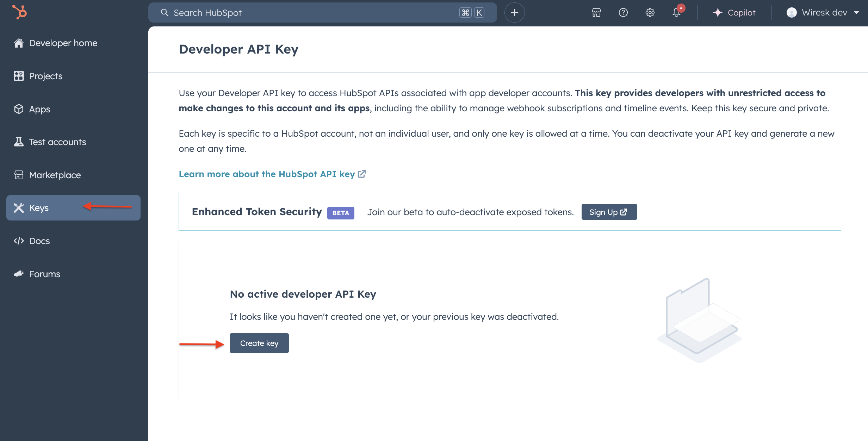Click the BETA badge
This screenshot has width=868, height=441.
341,213
